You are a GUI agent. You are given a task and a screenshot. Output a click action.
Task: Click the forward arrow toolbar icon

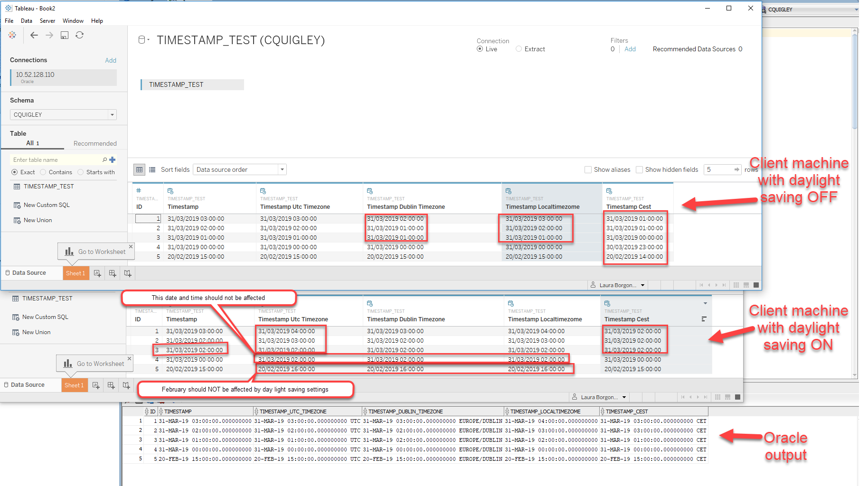[x=49, y=35]
